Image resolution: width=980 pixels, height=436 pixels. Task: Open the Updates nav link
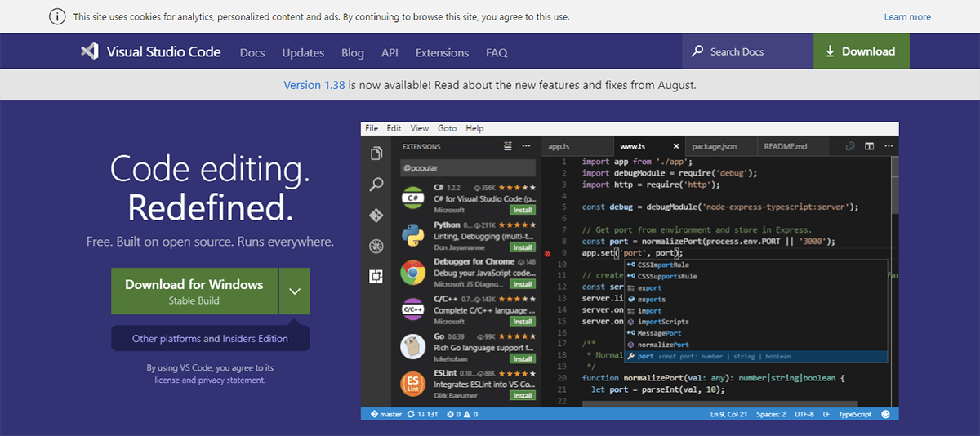tap(303, 52)
